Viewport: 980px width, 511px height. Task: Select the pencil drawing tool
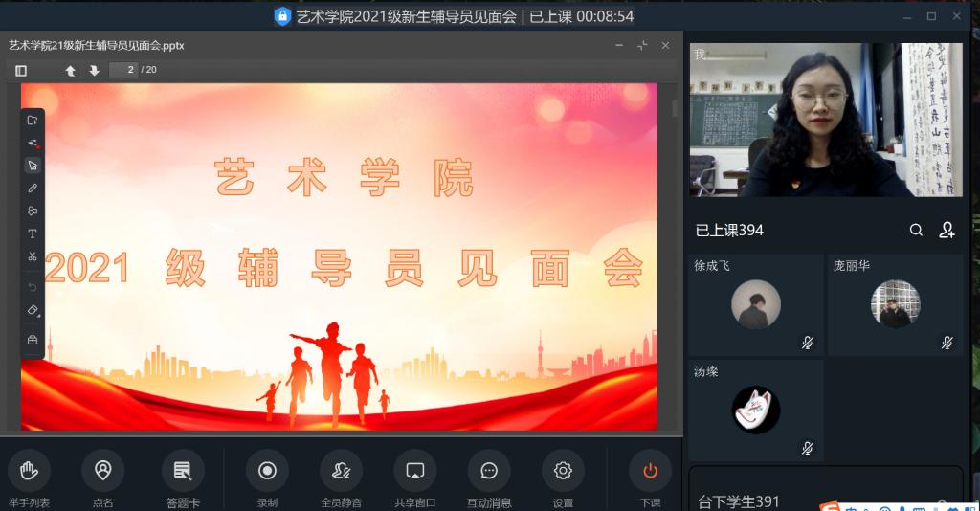[33, 189]
